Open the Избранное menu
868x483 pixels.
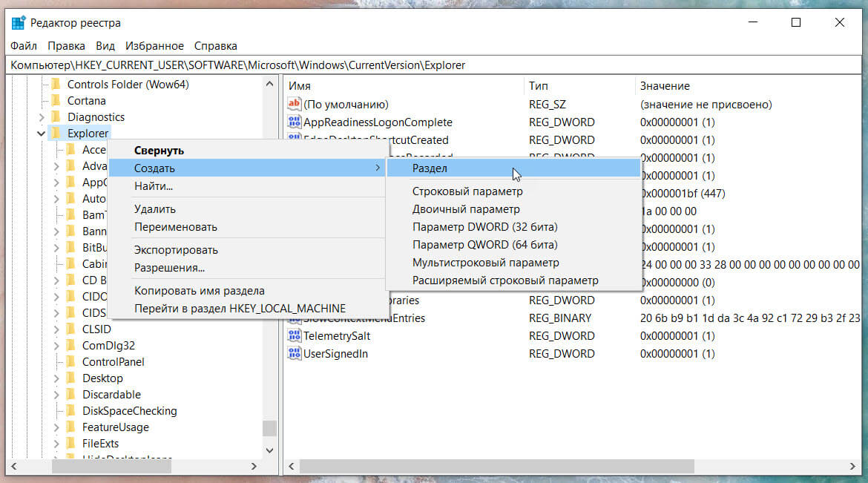click(x=154, y=46)
